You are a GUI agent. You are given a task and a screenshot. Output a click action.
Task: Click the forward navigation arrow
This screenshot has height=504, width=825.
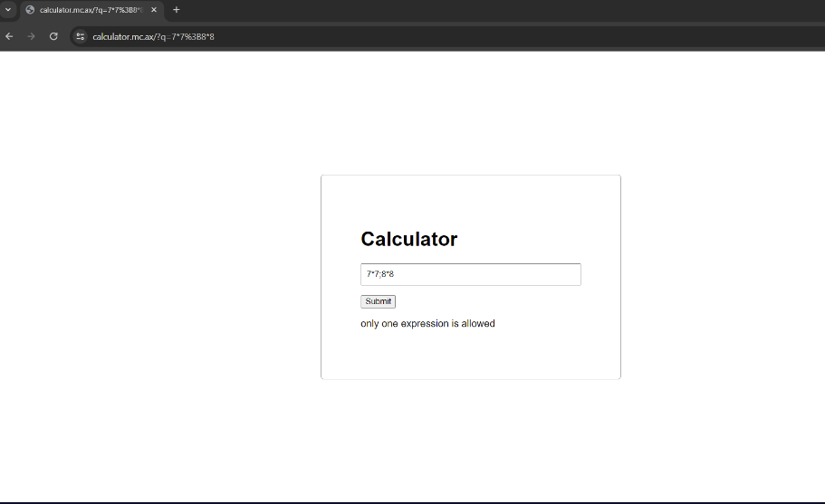(x=31, y=36)
